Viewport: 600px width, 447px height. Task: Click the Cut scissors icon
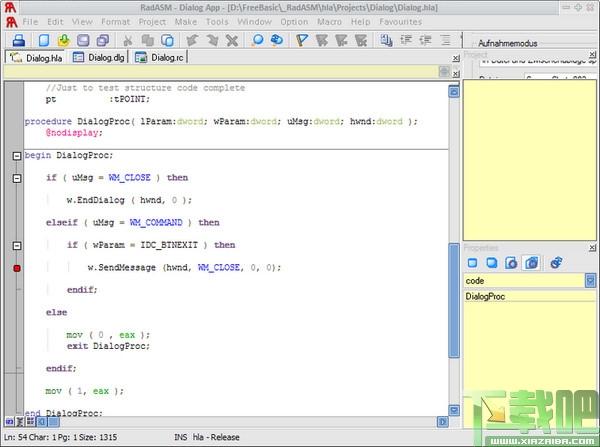(128, 40)
